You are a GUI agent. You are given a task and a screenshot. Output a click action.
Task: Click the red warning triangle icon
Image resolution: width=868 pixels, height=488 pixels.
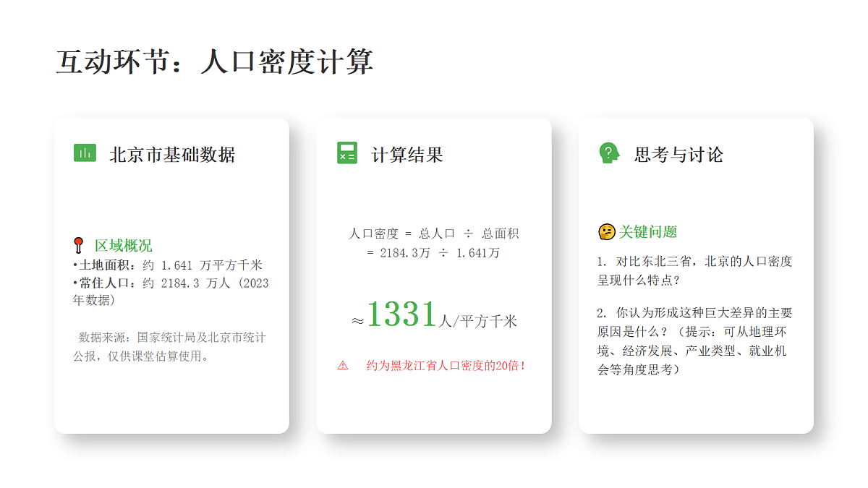click(x=343, y=366)
